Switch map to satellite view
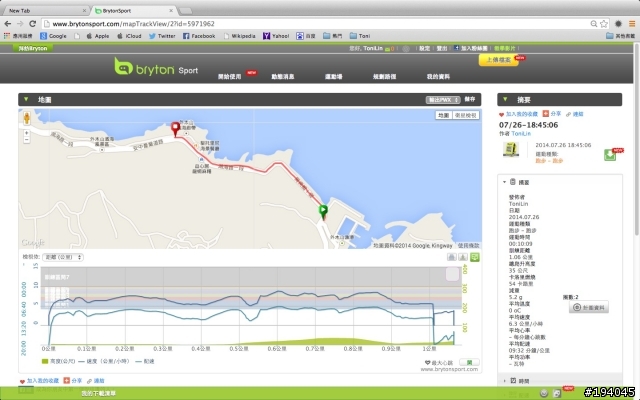Screen dimensions: 640x400 click(x=466, y=116)
